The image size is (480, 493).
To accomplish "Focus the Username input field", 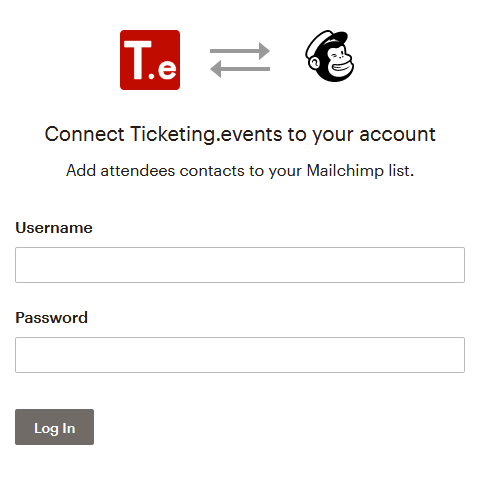I will 240,265.
